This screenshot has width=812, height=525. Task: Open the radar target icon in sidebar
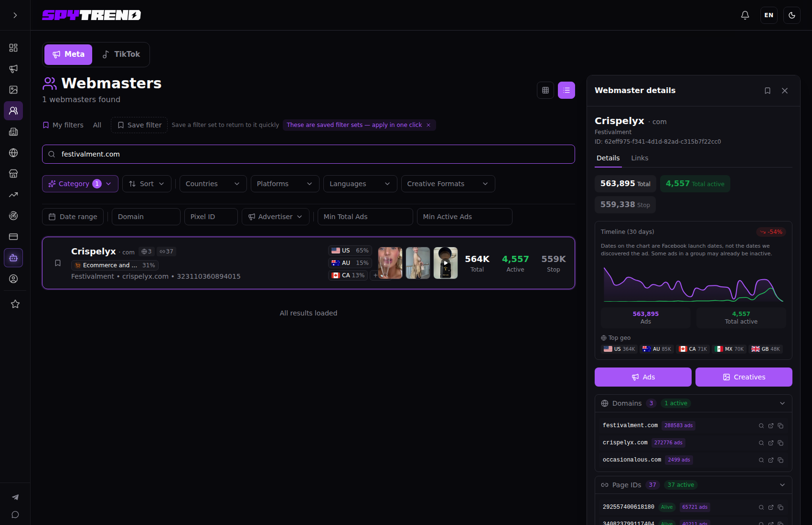pos(13,216)
